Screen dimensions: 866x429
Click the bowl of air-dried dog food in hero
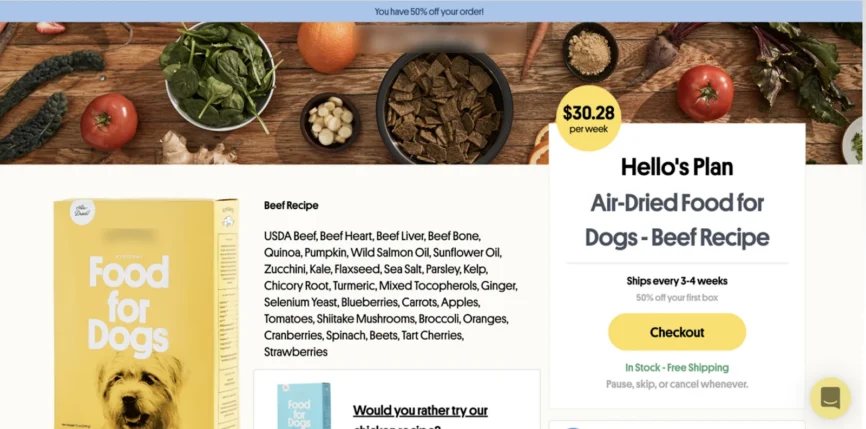445,108
